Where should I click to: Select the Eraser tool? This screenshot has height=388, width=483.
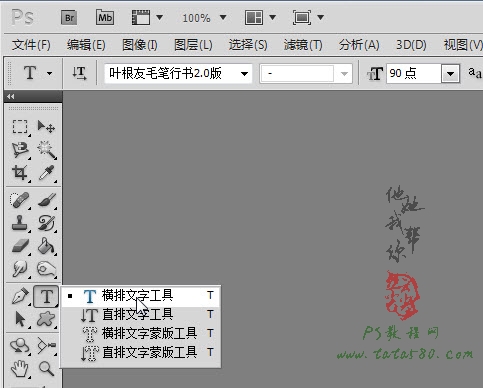point(20,246)
